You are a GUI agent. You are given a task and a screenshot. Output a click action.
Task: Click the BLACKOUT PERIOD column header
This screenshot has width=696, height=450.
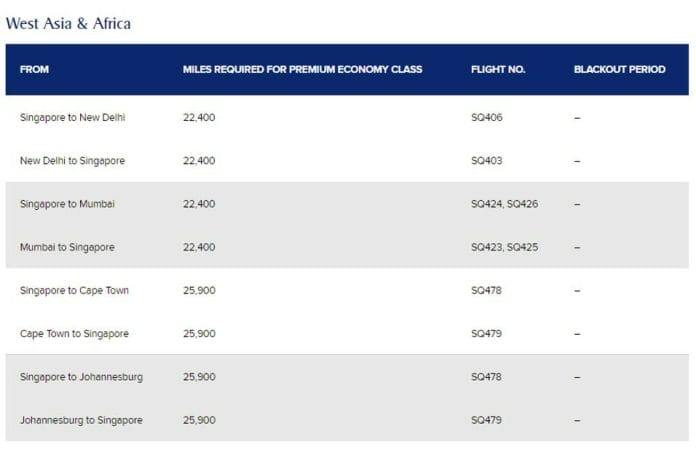(x=620, y=69)
